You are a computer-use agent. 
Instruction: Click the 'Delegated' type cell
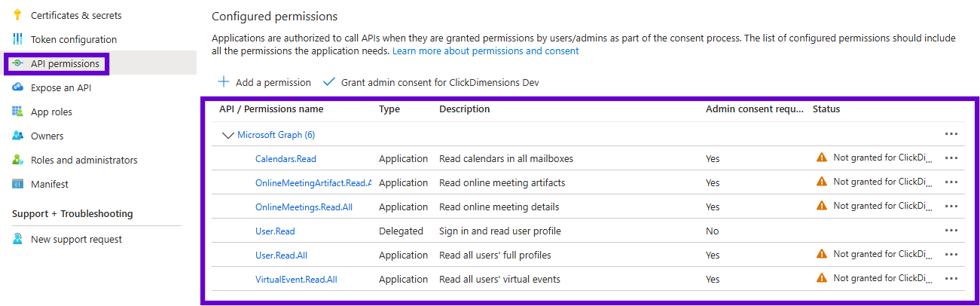(x=401, y=231)
